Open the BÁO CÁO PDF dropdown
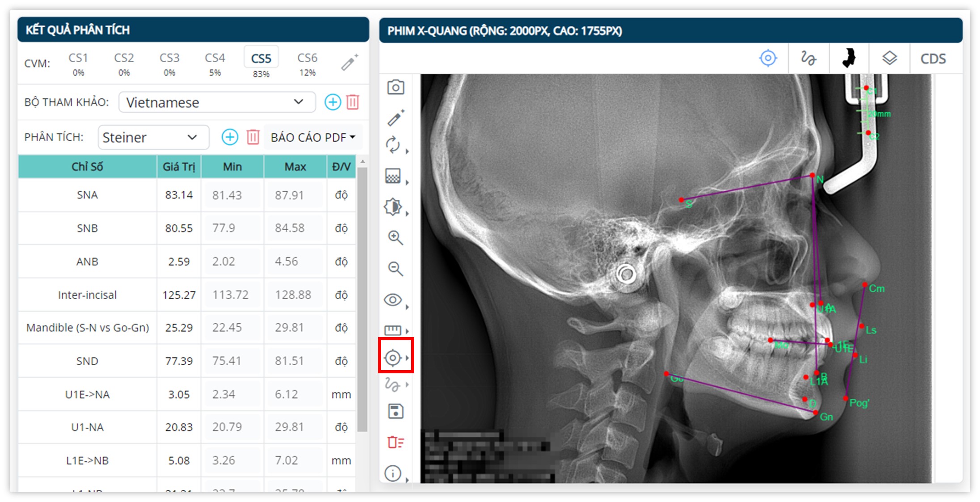980x502 pixels. coord(313,137)
